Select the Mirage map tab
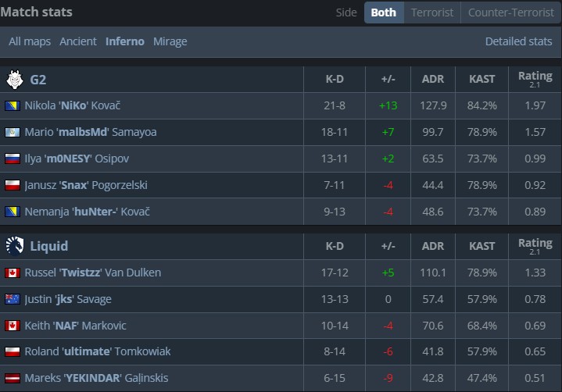 [170, 41]
